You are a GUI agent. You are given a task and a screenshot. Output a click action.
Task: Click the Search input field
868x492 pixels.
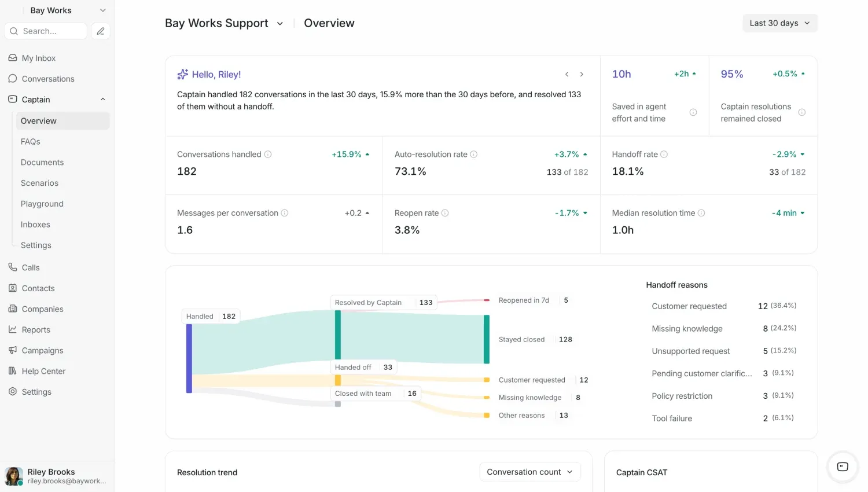pos(46,31)
